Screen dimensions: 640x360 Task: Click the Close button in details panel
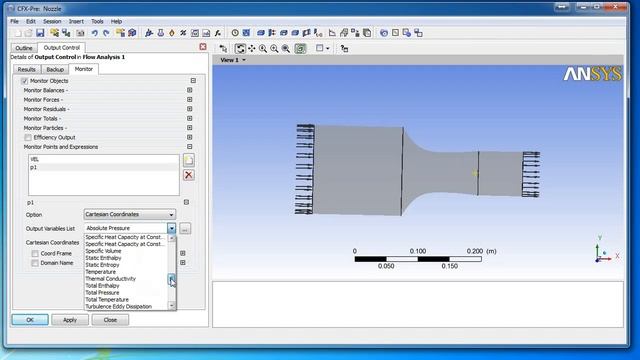(110, 320)
